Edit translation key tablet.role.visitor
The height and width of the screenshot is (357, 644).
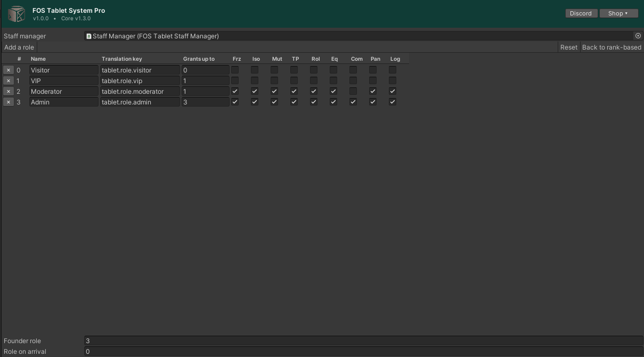point(140,70)
